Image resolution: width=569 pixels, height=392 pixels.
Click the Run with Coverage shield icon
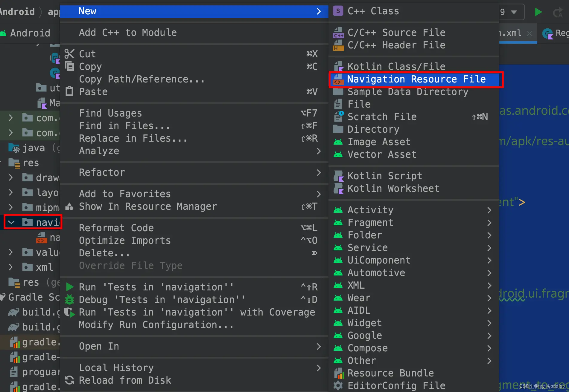(x=69, y=312)
